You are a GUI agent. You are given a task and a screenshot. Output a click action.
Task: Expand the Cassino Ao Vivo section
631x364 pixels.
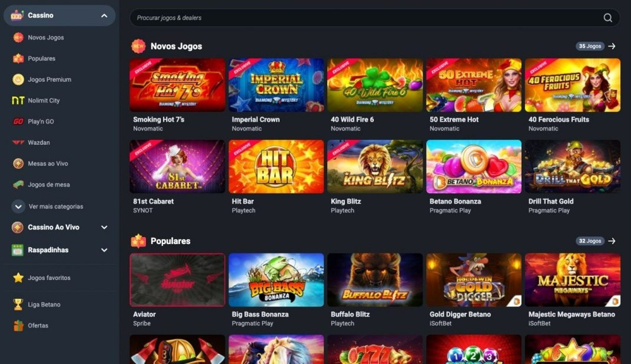(59, 227)
